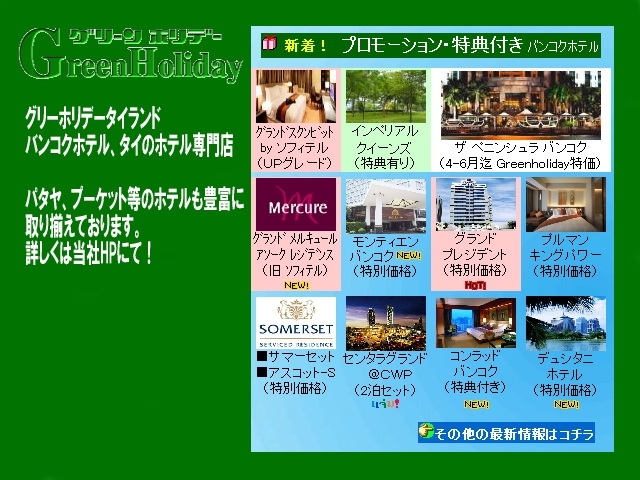
Task: Click グランド メルキュール アソーク レジデンス link
Action: (295, 255)
